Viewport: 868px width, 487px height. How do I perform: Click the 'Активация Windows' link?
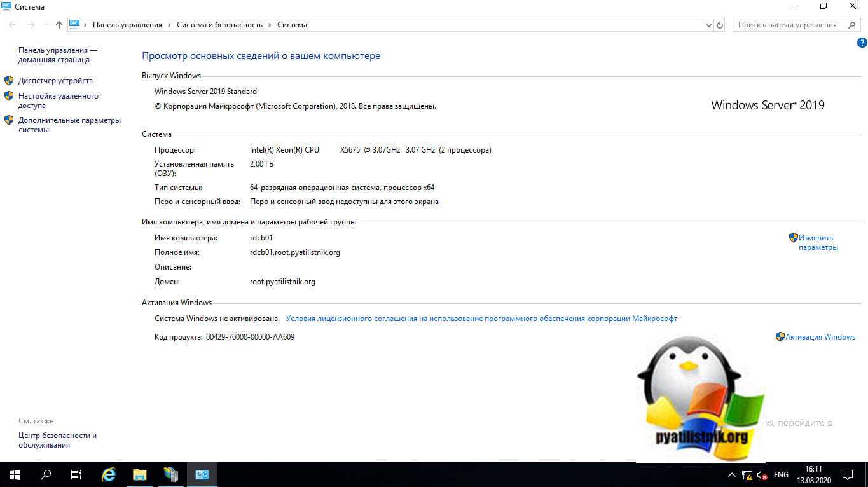pyautogui.click(x=820, y=337)
